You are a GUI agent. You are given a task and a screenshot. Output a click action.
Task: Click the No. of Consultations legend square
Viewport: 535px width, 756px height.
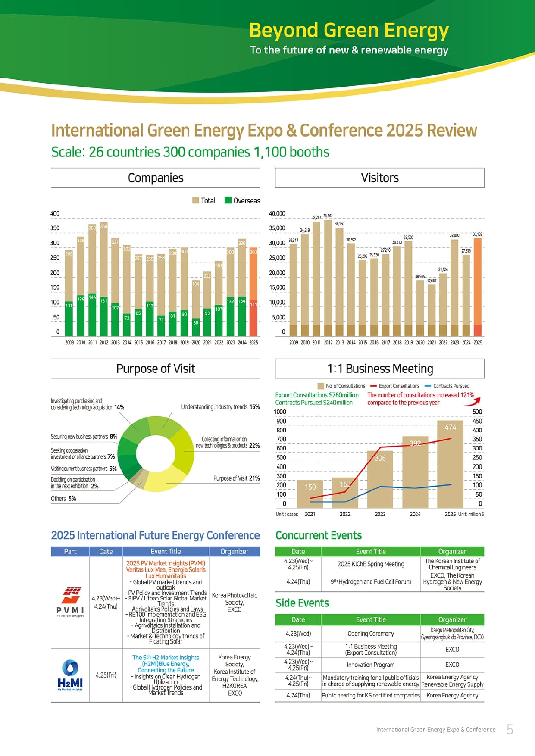coord(320,386)
